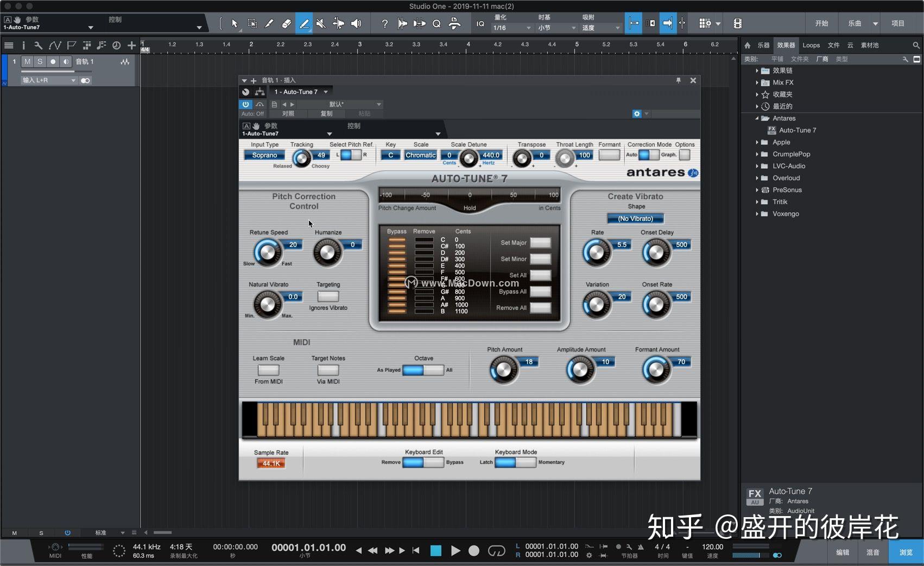924x566 pixels.
Task: Open the browser home icon
Action: tap(748, 45)
